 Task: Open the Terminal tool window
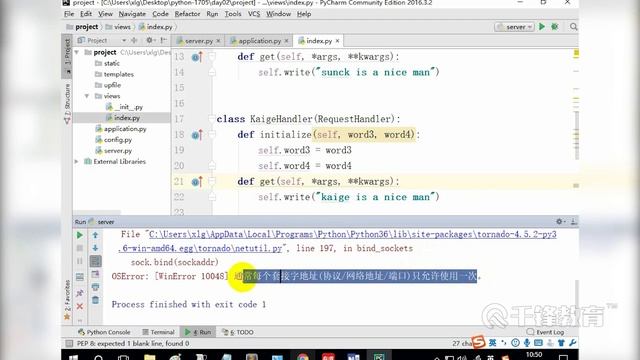pyautogui.click(x=158, y=332)
